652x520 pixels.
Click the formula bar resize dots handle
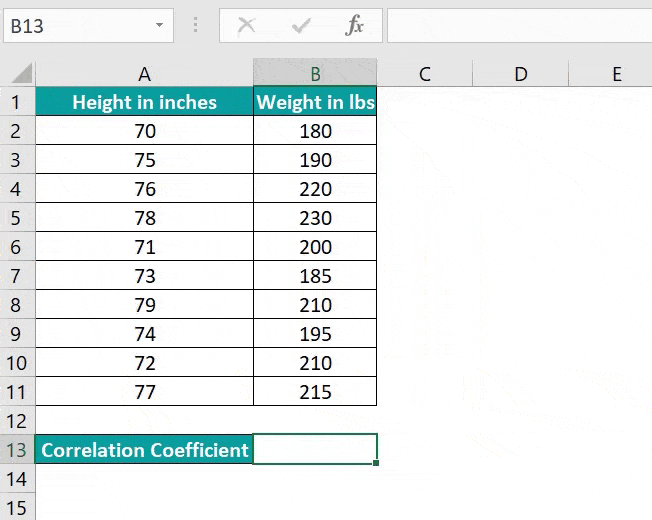click(196, 25)
